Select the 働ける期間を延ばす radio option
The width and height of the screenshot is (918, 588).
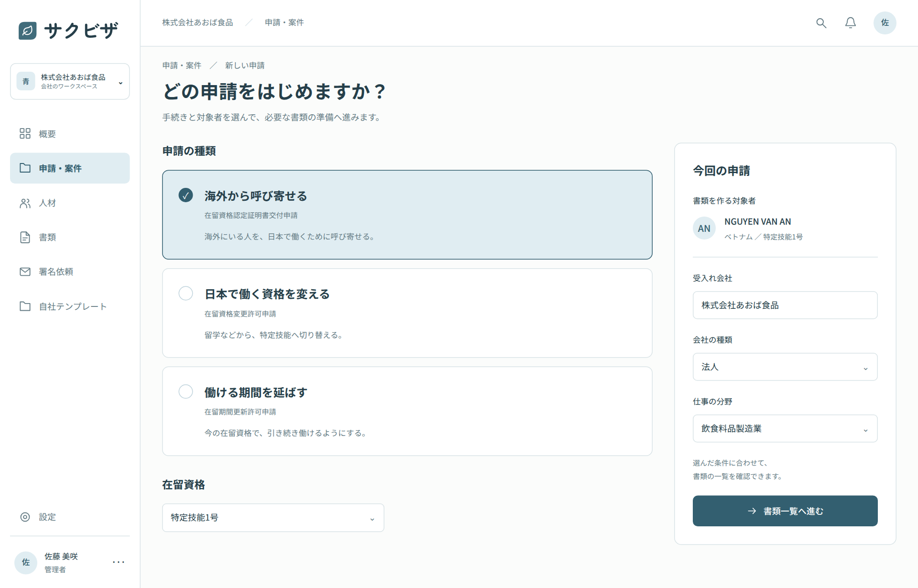pos(186,392)
